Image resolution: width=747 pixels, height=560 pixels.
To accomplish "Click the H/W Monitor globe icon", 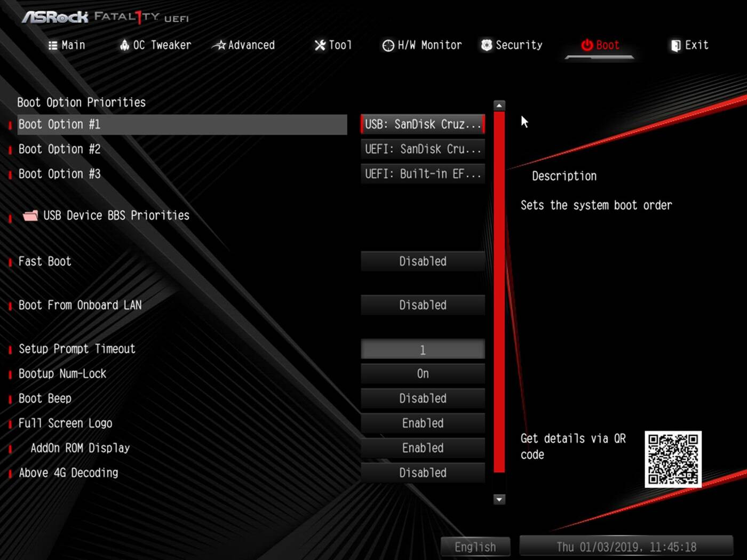I will (388, 45).
